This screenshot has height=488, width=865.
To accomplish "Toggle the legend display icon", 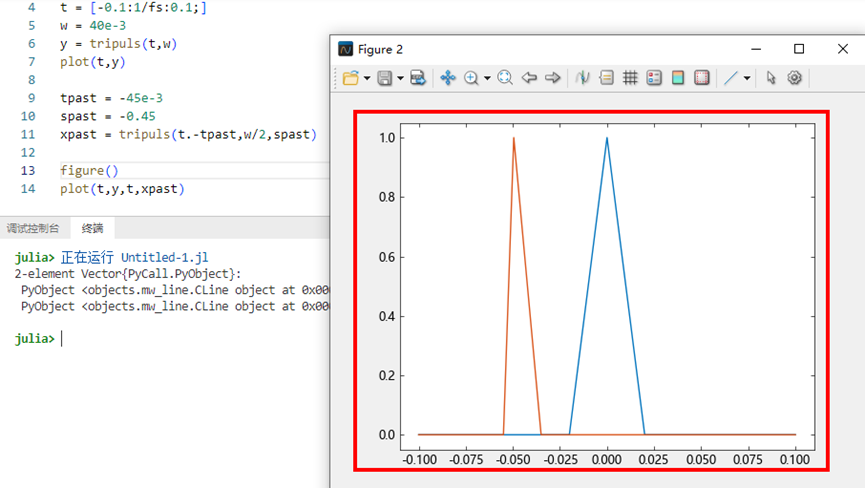I will click(x=654, y=78).
